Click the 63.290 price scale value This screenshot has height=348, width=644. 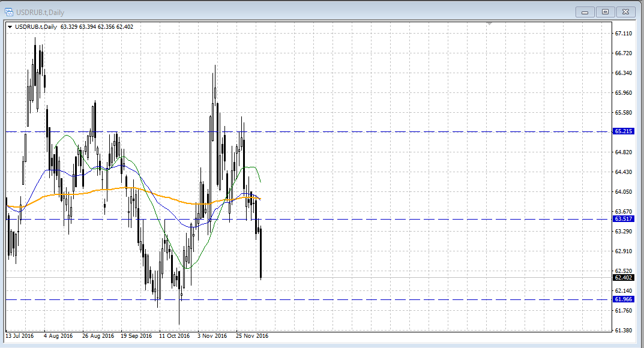point(624,232)
